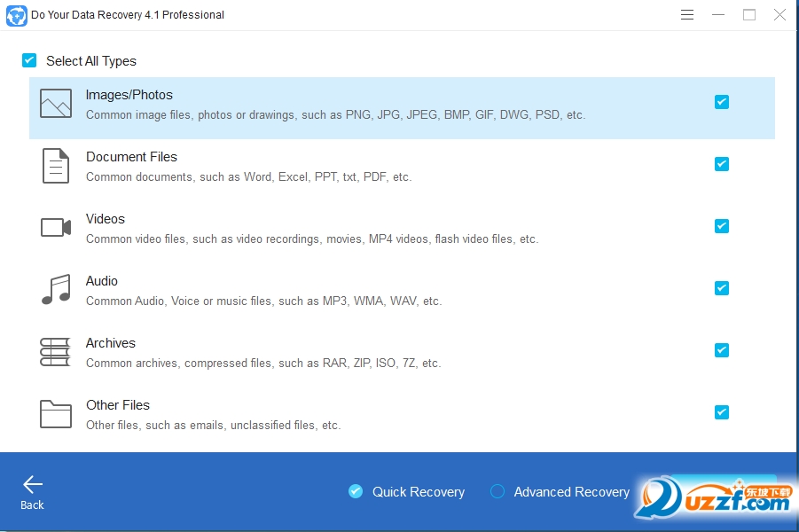Toggle off the Archives checkbox
The width and height of the screenshot is (799, 532).
click(721, 350)
